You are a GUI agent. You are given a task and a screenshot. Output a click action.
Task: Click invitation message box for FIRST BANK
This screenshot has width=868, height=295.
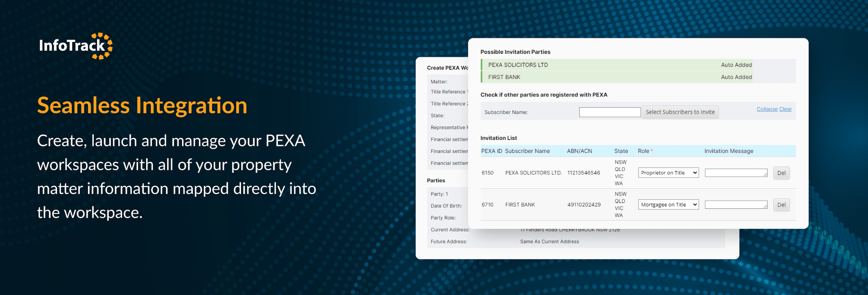(736, 205)
